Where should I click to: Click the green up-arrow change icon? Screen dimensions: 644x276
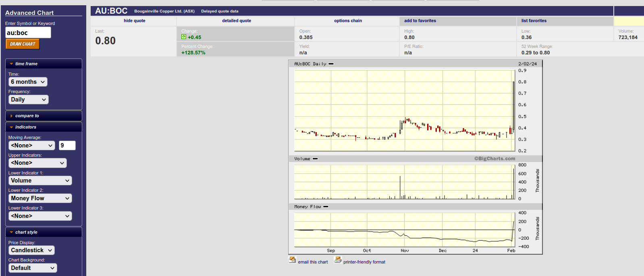184,37
